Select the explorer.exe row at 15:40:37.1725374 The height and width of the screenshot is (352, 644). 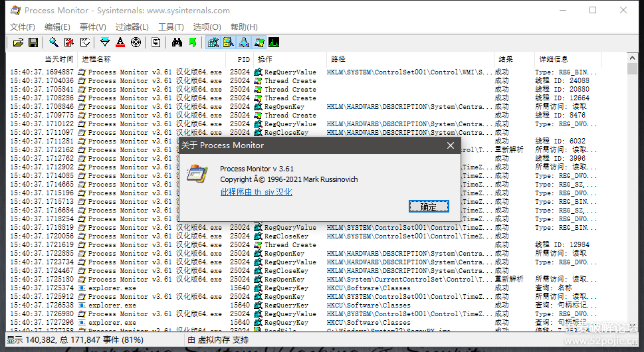(x=304, y=288)
